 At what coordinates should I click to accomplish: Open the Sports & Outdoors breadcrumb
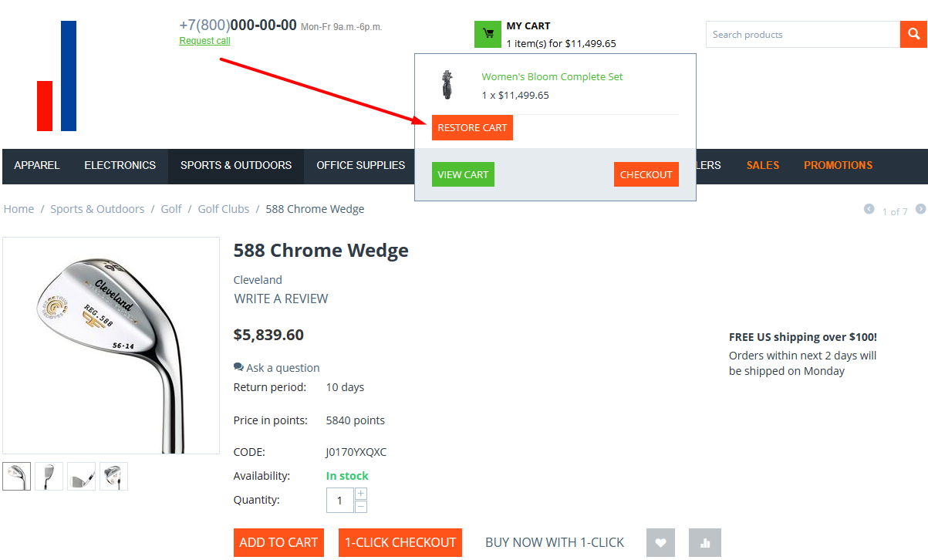pyautogui.click(x=97, y=209)
